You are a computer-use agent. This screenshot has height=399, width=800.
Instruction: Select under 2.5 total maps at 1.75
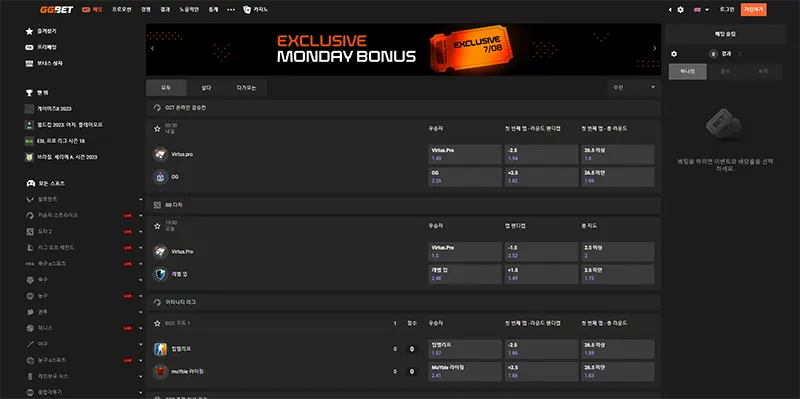click(618, 274)
